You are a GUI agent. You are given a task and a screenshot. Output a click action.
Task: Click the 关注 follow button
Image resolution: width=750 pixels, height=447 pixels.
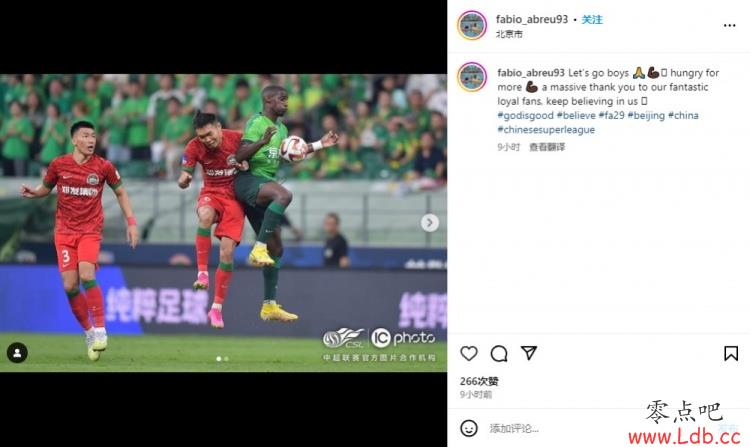592,20
